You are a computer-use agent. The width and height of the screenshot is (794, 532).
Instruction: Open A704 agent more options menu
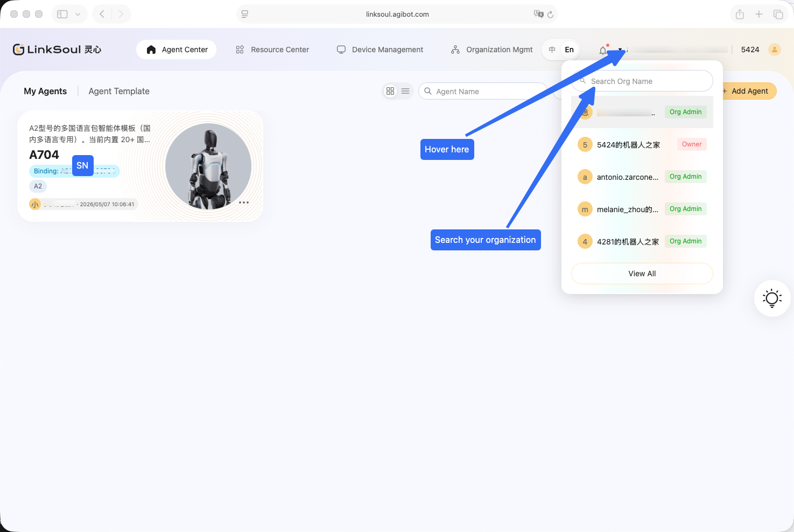[244, 202]
